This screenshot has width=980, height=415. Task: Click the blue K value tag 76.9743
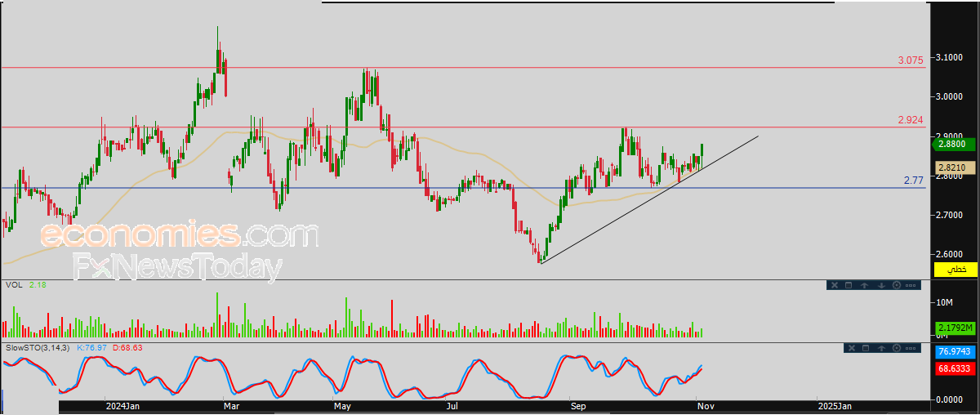[955, 351]
